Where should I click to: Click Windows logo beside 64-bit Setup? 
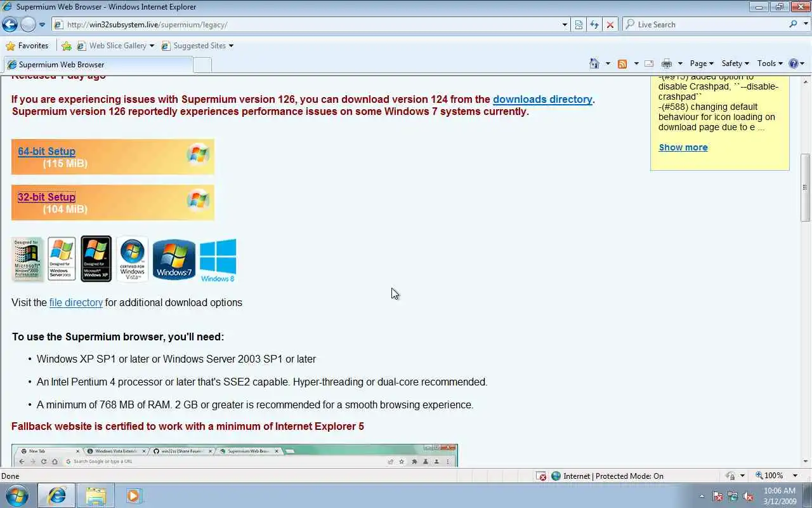[198, 154]
